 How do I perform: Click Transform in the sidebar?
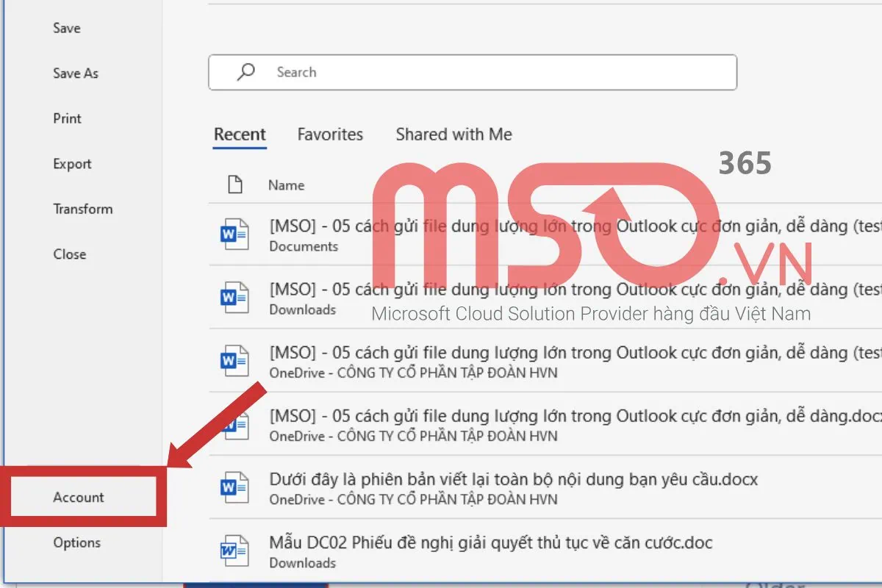click(x=83, y=209)
